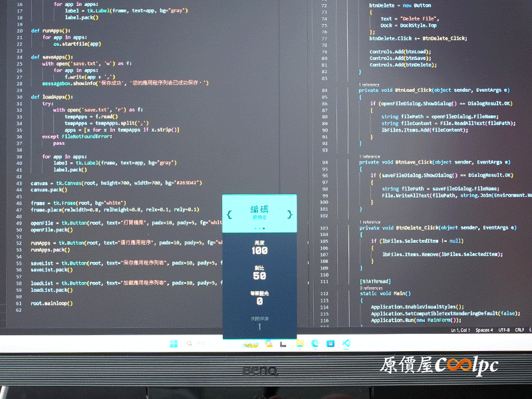The height and width of the screenshot is (399, 532).
Task: Launch Microsoft Edge from the taskbar
Action: click(x=315, y=343)
